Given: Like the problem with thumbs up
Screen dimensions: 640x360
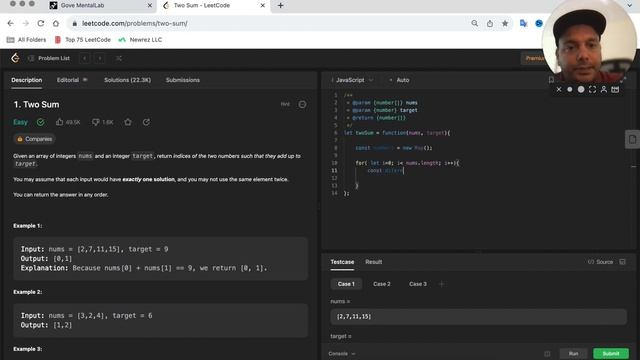Looking at the screenshot, I should point(60,122).
